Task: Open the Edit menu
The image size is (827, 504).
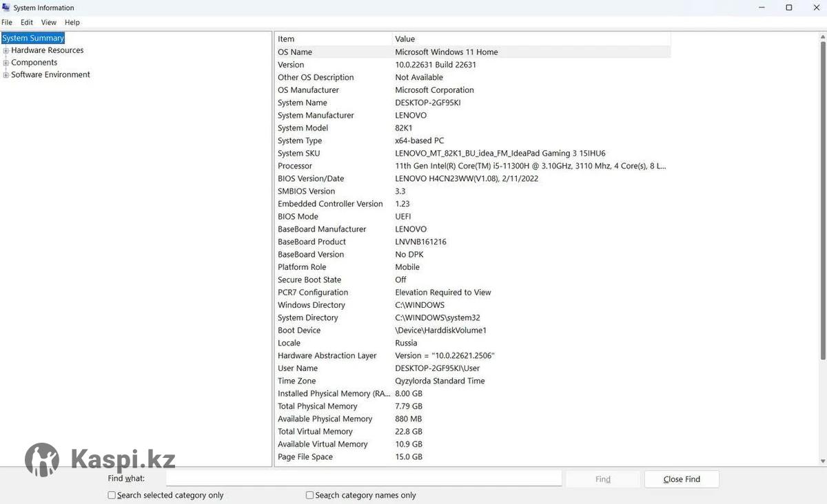Action: [x=27, y=23]
